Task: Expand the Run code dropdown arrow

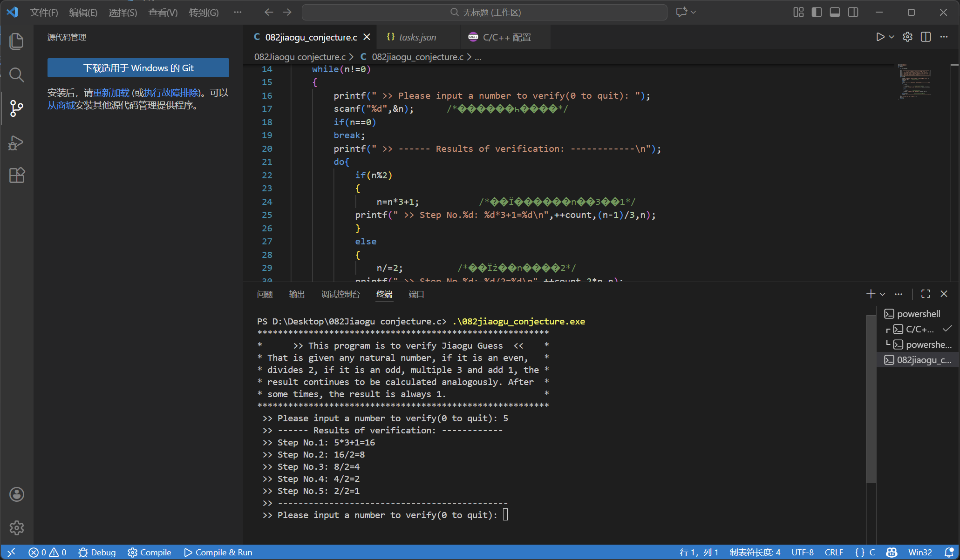Action: point(892,37)
